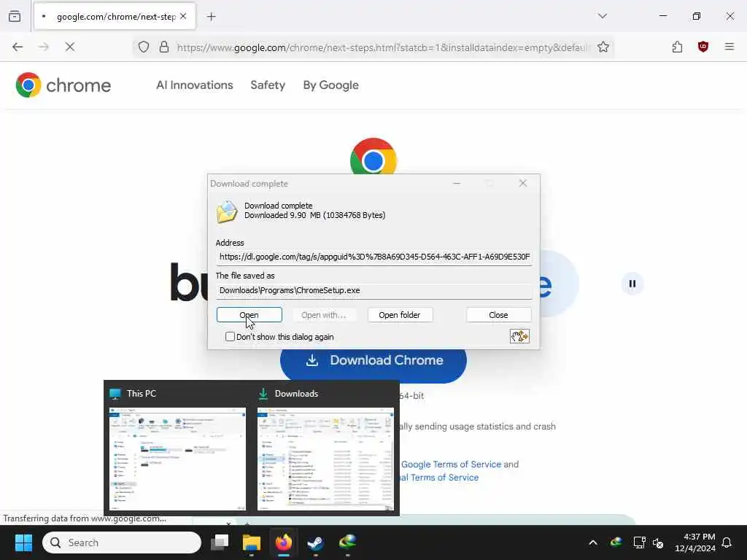The height and width of the screenshot is (560, 747).
Task: Close the Download complete dialog with X
Action: pyautogui.click(x=522, y=183)
